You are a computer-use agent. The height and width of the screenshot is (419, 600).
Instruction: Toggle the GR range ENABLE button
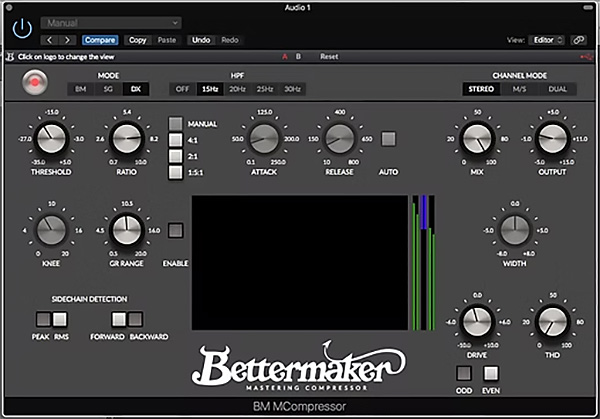pos(176,231)
